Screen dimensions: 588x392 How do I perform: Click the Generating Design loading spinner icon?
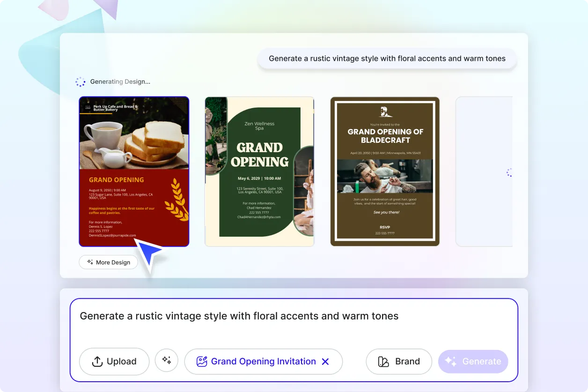pyautogui.click(x=81, y=81)
